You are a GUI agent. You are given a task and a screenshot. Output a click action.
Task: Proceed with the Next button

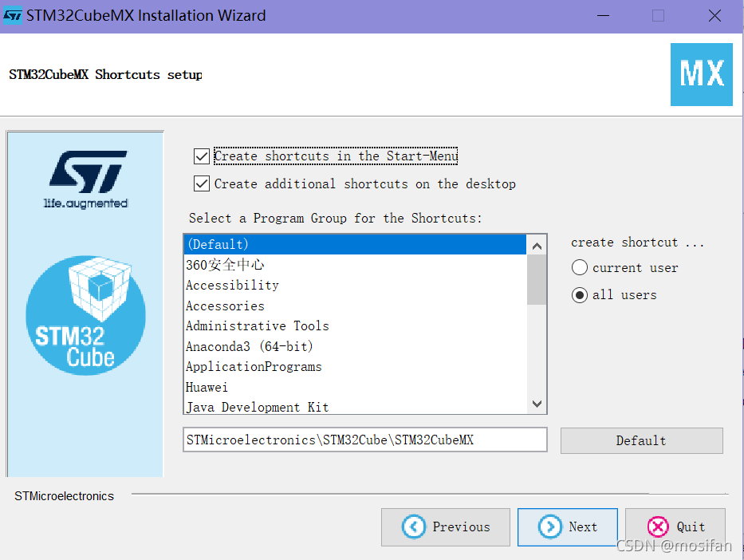pyautogui.click(x=568, y=527)
